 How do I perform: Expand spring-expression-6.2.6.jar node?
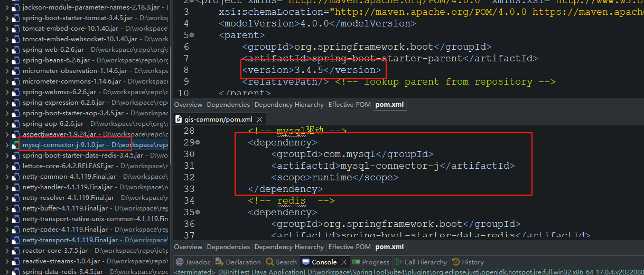pyautogui.click(x=6, y=103)
